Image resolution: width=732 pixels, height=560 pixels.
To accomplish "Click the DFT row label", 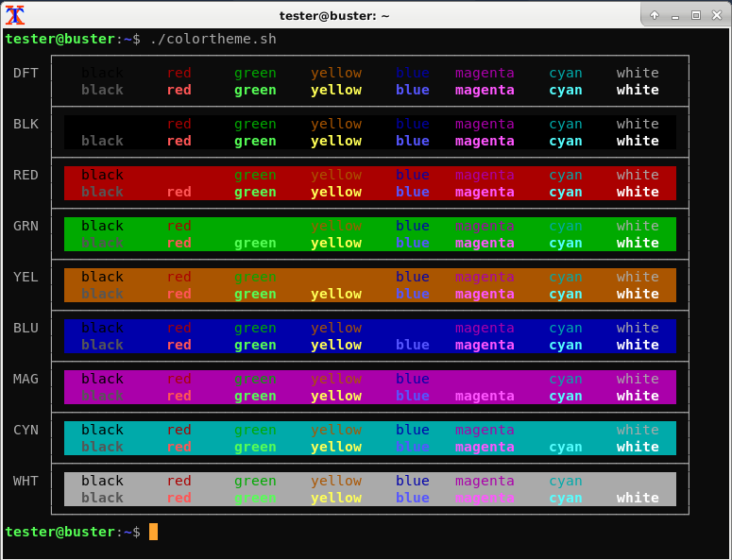I will coord(26,73).
